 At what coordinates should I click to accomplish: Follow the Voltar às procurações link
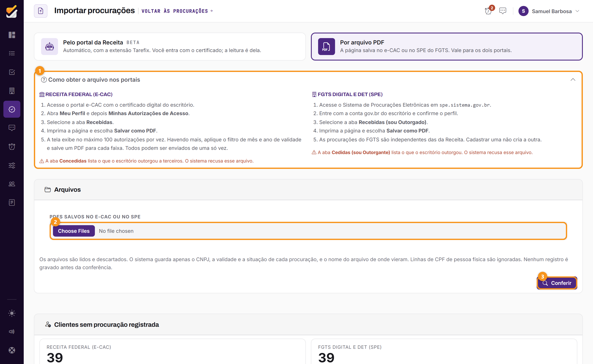point(177,11)
